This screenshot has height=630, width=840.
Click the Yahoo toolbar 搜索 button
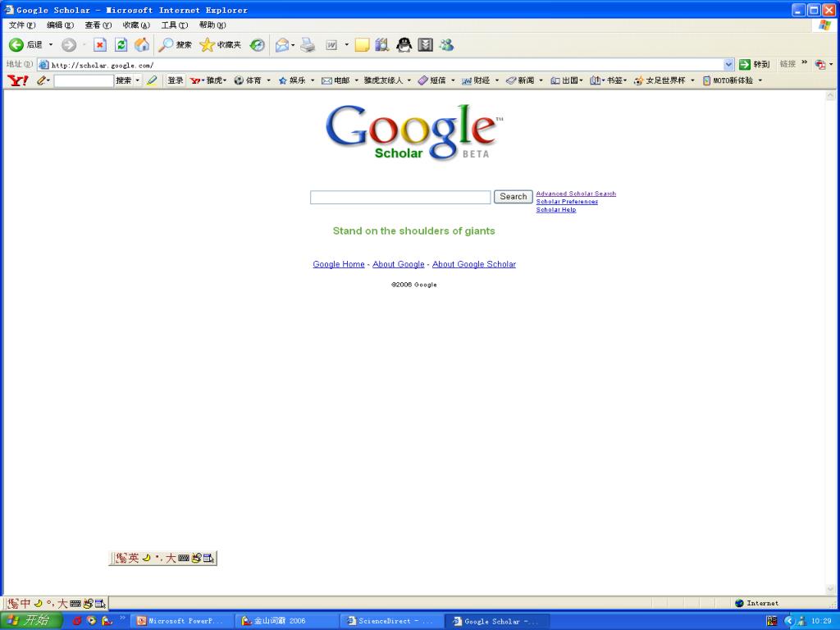124,80
